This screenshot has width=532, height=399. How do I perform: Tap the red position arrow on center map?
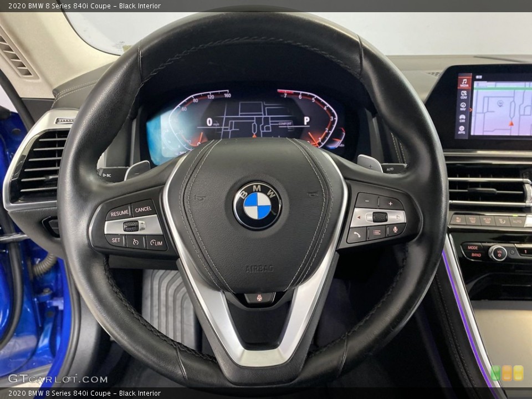(511, 124)
